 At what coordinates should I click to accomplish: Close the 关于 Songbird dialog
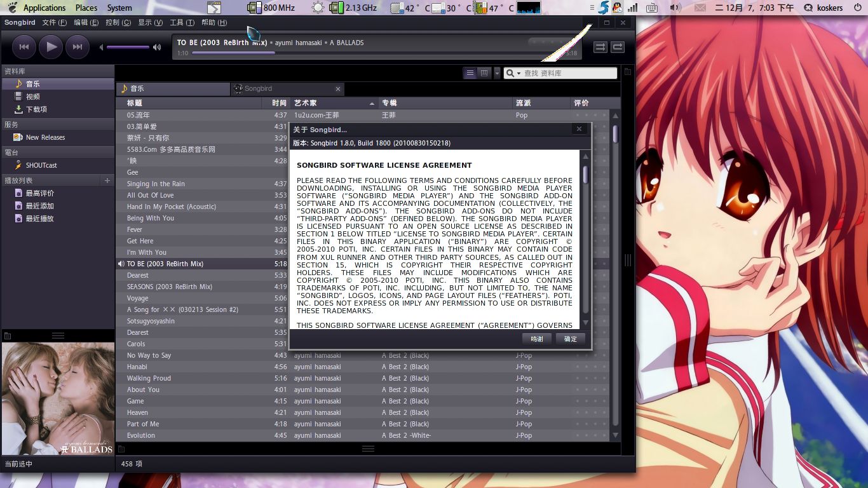[579, 129]
